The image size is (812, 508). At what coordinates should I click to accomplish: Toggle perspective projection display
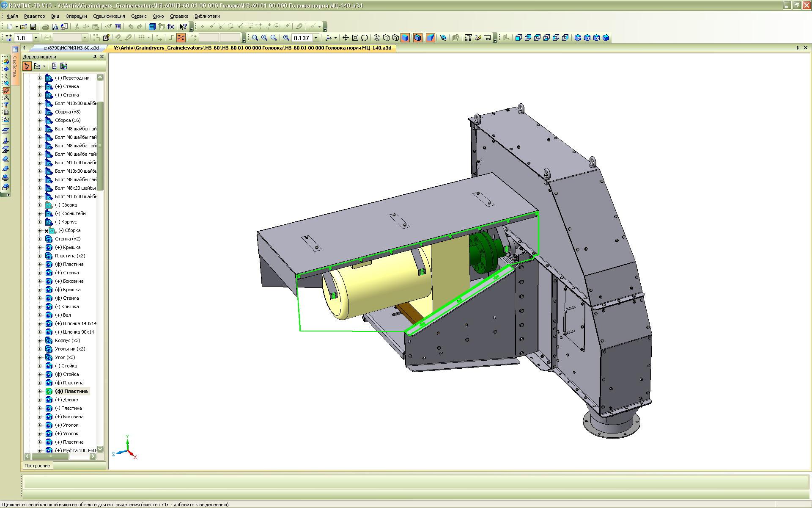tap(430, 38)
